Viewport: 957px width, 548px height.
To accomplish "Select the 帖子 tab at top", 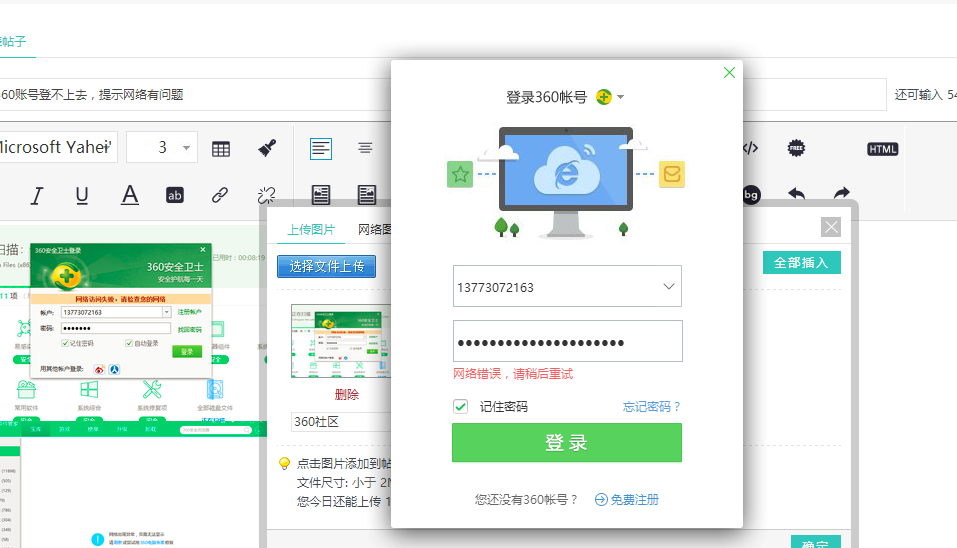I will tap(13, 41).
